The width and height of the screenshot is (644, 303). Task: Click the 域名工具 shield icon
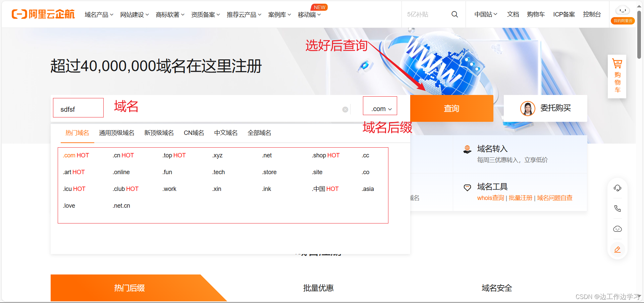tap(467, 188)
